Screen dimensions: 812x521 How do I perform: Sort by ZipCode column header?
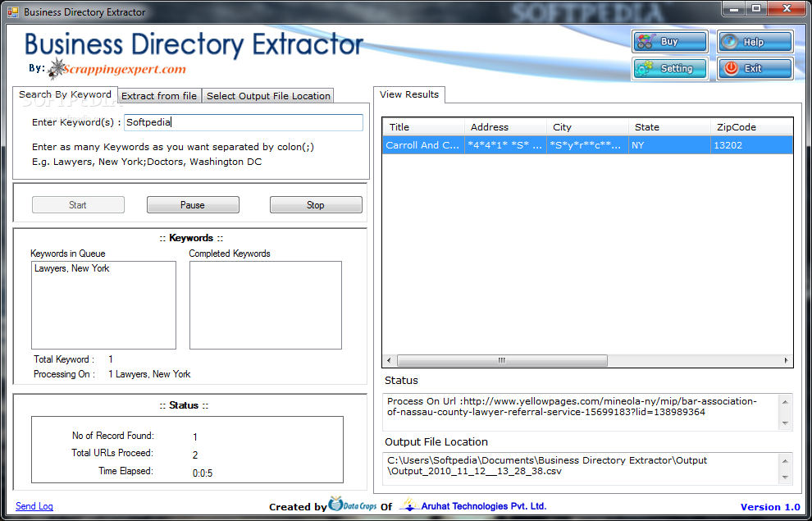point(751,127)
